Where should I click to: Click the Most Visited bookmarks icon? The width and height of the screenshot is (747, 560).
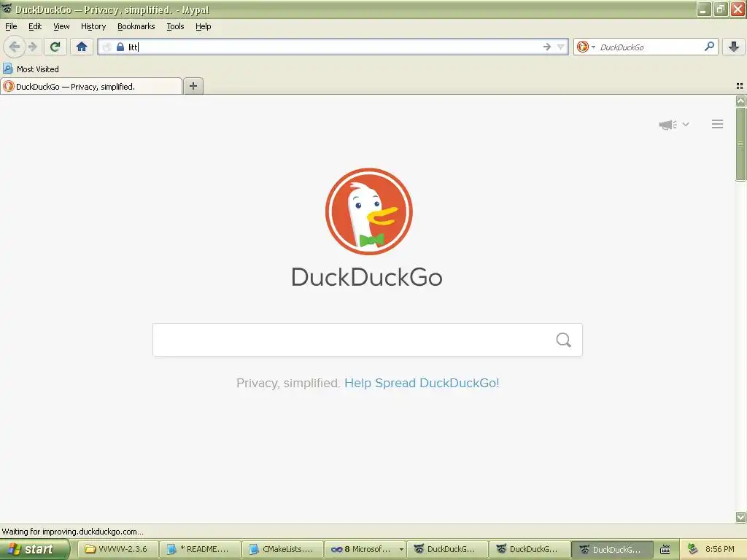pyautogui.click(x=7, y=69)
